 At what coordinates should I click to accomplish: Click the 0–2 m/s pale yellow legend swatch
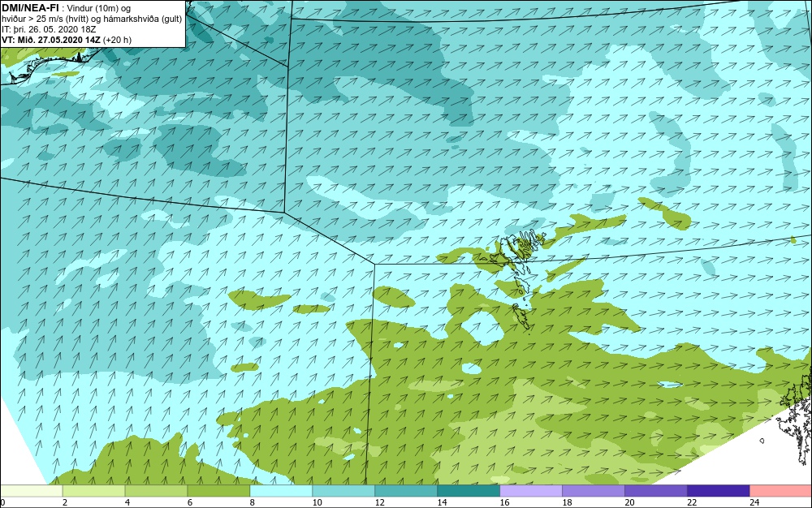pos(31,490)
